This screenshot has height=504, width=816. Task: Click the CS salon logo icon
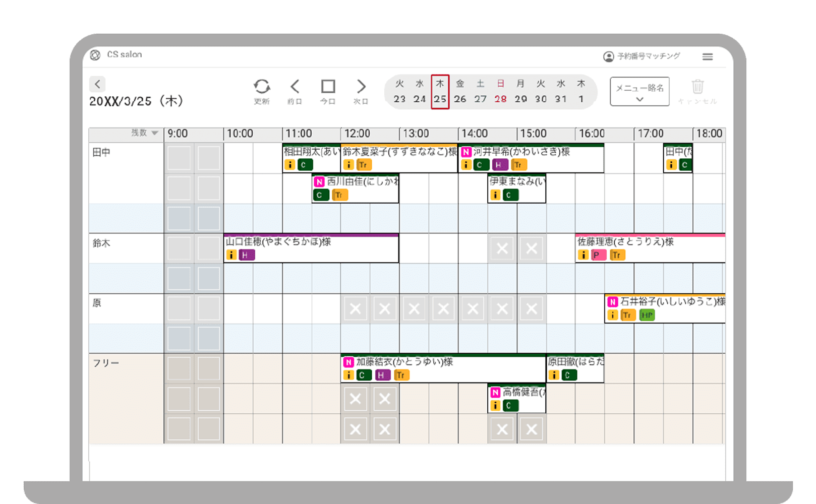click(x=95, y=55)
